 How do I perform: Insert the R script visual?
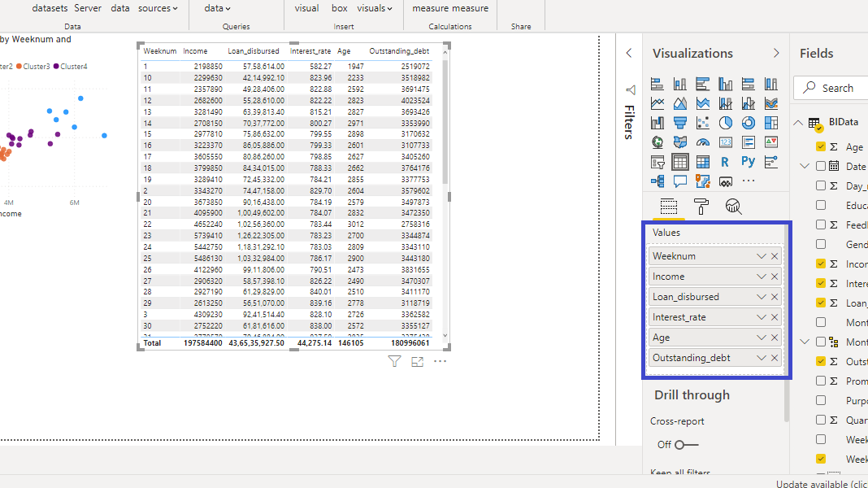tap(726, 162)
